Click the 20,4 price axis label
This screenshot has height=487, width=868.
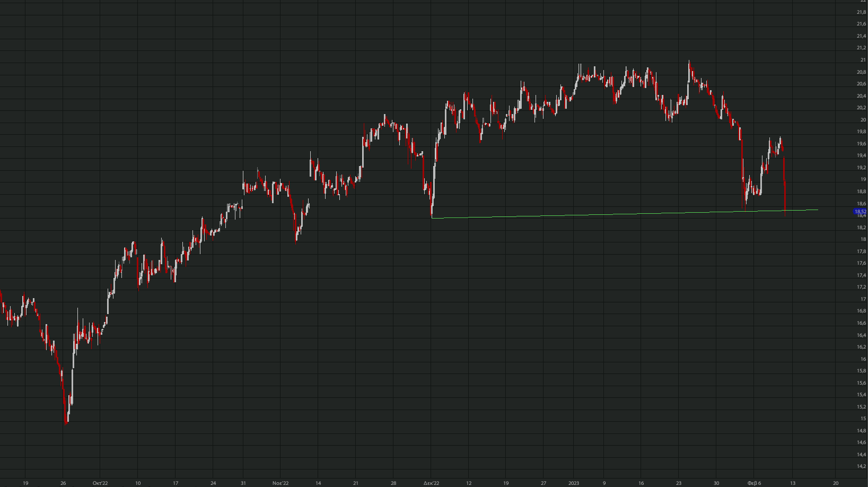pos(862,96)
